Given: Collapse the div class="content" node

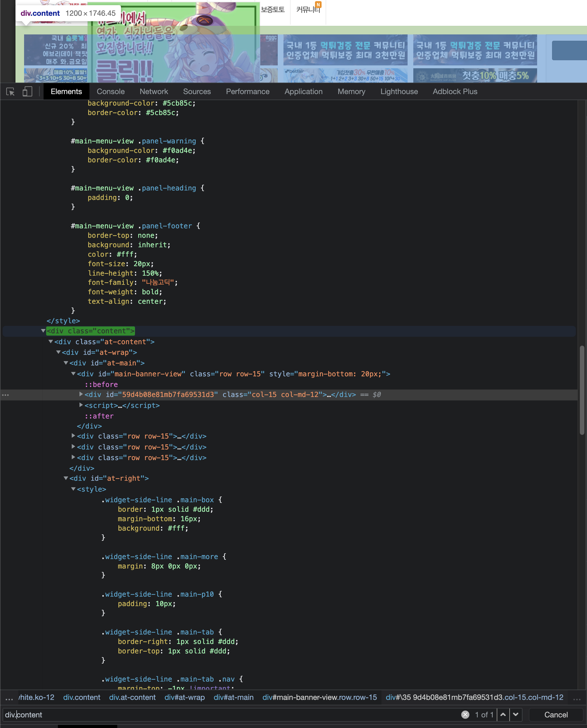Looking at the screenshot, I should 43,331.
